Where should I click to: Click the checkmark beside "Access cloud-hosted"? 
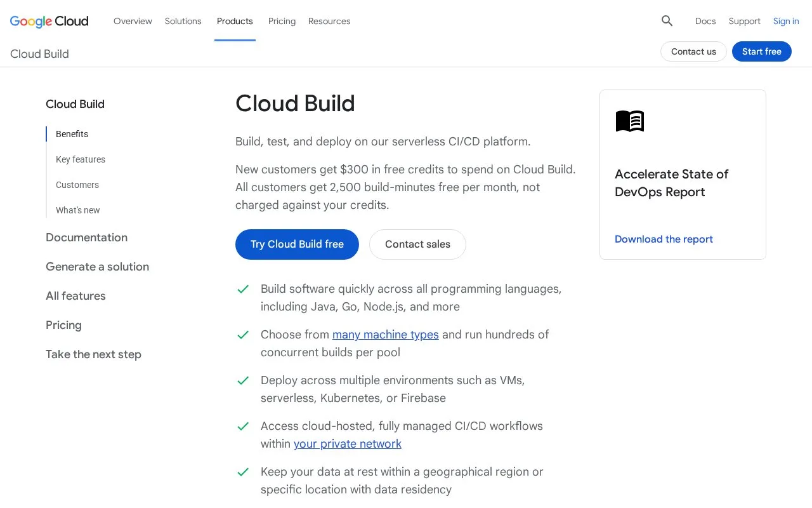tap(243, 426)
